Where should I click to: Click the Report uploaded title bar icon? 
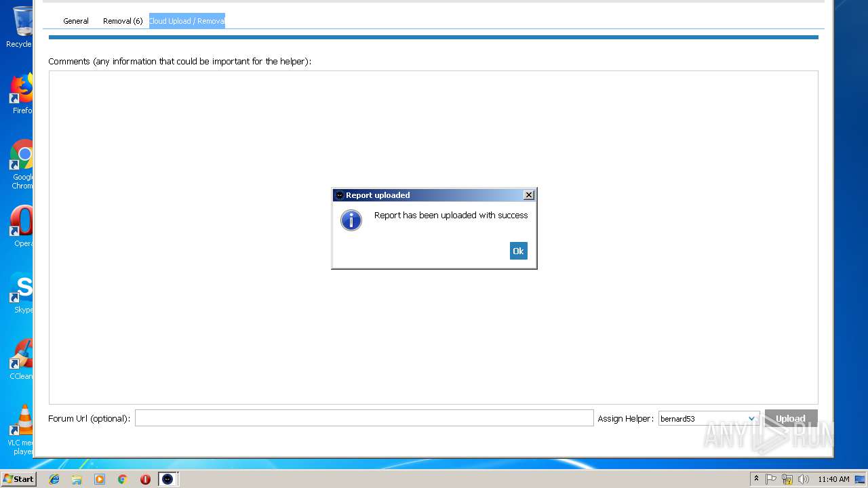(340, 195)
